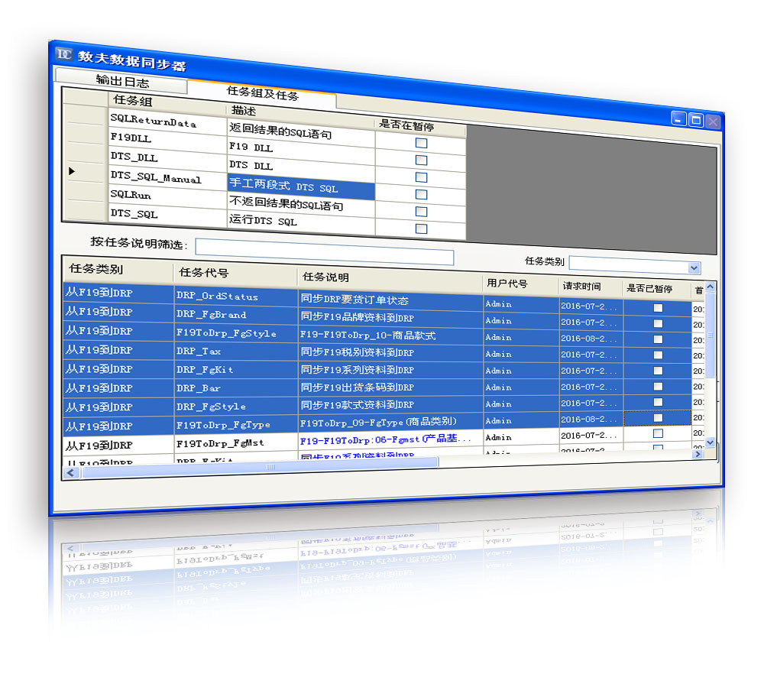Toggle pause checkbox for SQLReturnData group
The height and width of the screenshot is (700, 764).
[x=421, y=143]
